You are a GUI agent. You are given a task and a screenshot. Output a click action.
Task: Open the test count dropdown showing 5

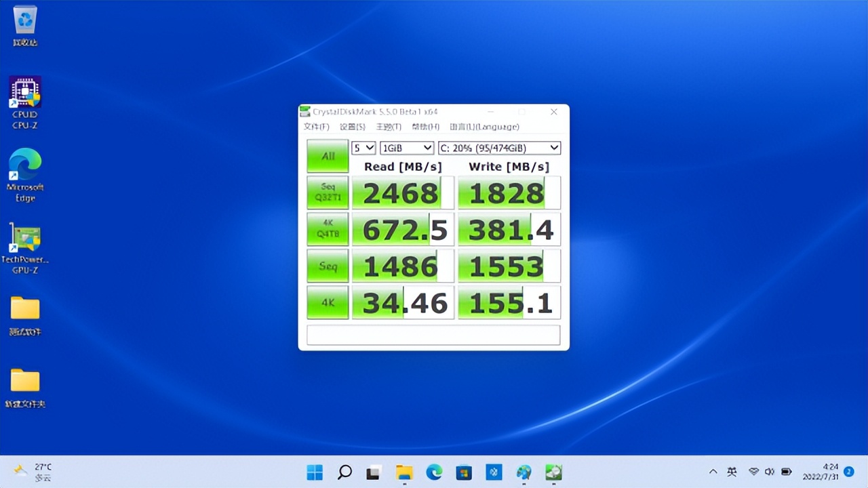[x=363, y=148]
